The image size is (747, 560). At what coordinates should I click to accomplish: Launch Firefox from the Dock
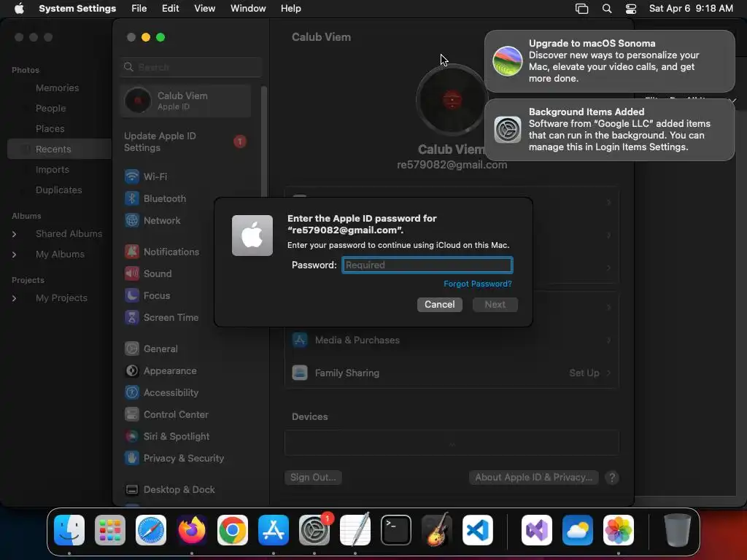192,530
